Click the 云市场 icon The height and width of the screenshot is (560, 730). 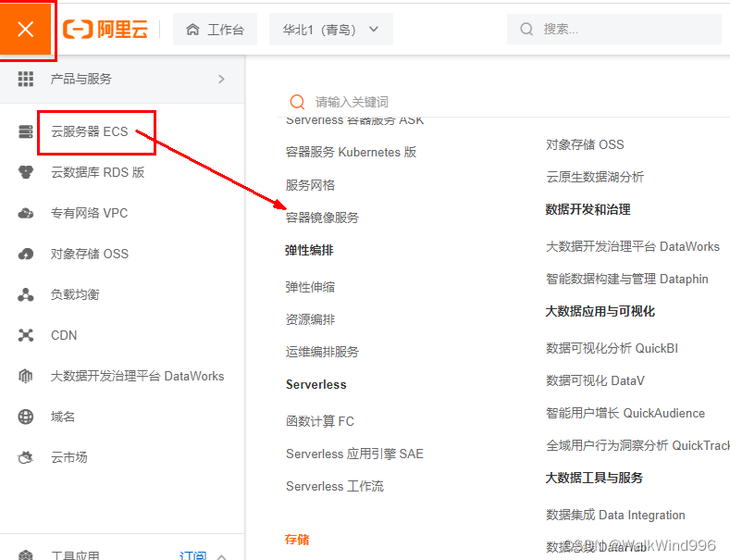point(26,457)
